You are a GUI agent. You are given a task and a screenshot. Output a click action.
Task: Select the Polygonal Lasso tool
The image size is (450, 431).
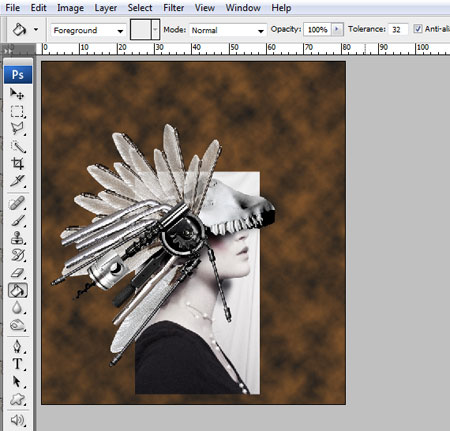(17, 129)
